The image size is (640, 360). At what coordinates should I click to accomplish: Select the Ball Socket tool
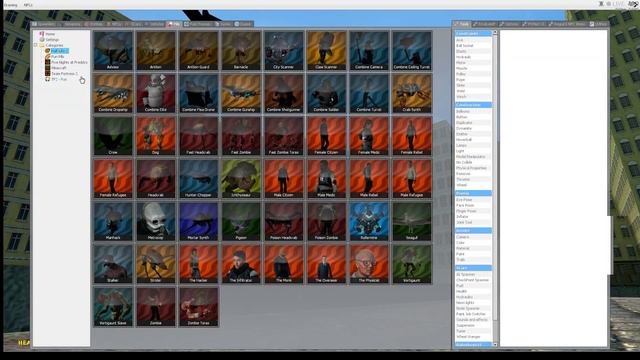coord(473,46)
